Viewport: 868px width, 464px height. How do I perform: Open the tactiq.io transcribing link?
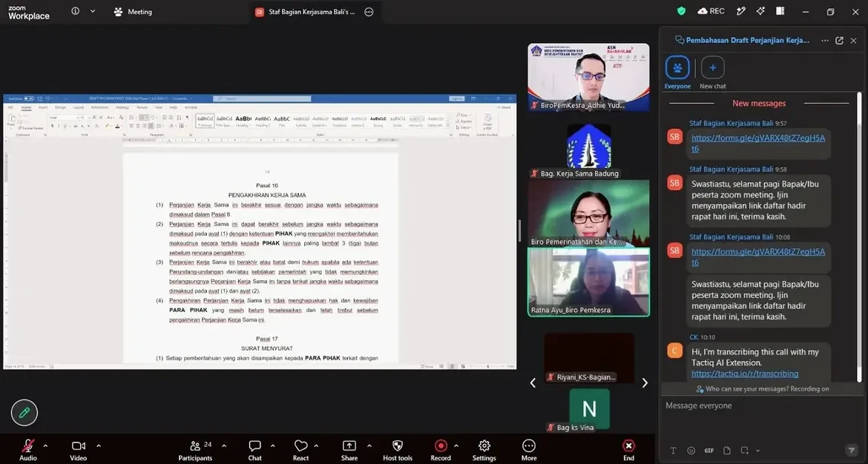[x=745, y=374]
